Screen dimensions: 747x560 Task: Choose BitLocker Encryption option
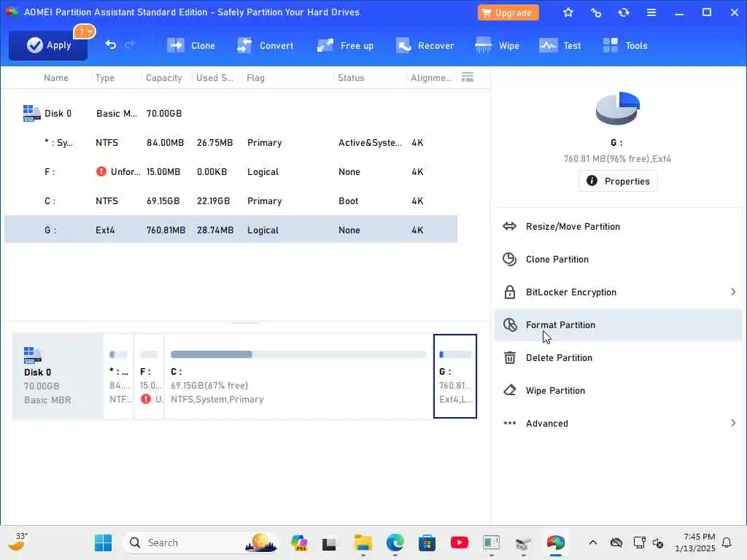click(618, 292)
